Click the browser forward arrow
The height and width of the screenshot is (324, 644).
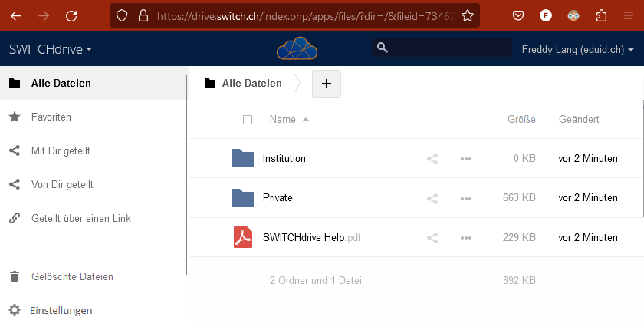(x=44, y=16)
